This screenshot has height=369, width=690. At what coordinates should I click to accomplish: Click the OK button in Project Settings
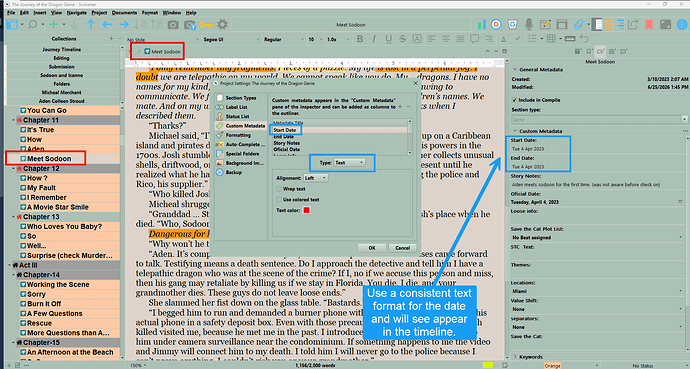[x=372, y=248]
